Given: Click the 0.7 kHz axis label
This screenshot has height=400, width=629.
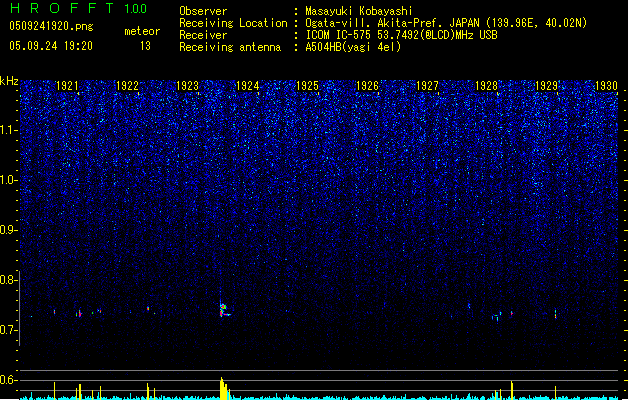Looking at the screenshot, I should point(8,330).
